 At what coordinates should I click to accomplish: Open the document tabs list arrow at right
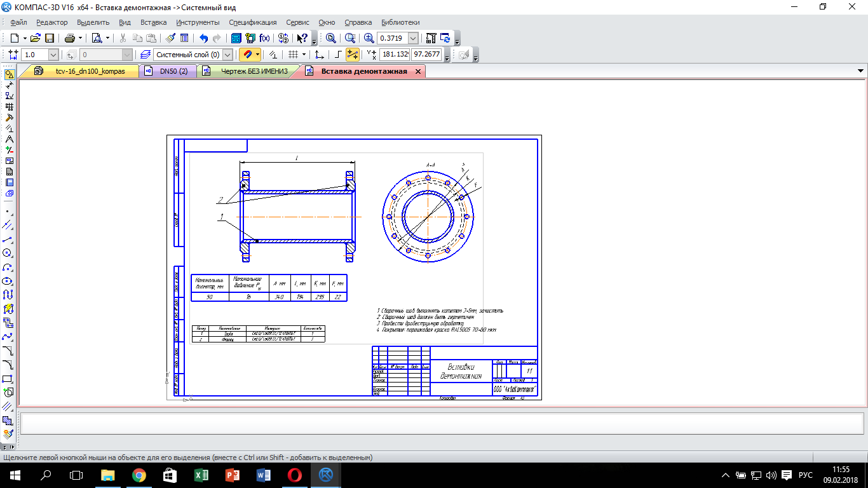pos(861,71)
